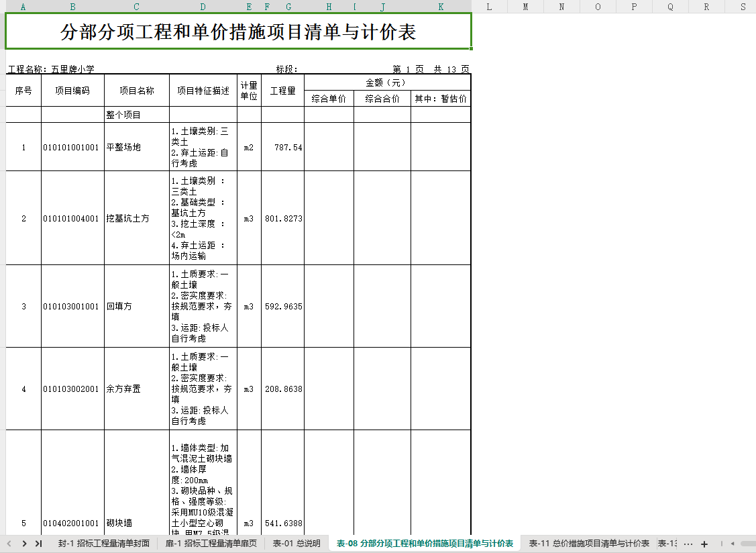This screenshot has width=756, height=553.
Task: Select column M header
Action: pyautogui.click(x=525, y=7)
